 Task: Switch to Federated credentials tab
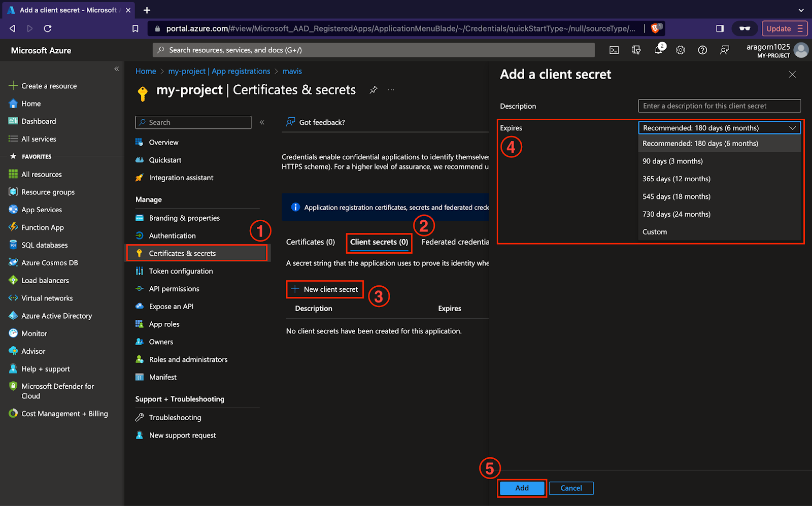tap(455, 242)
